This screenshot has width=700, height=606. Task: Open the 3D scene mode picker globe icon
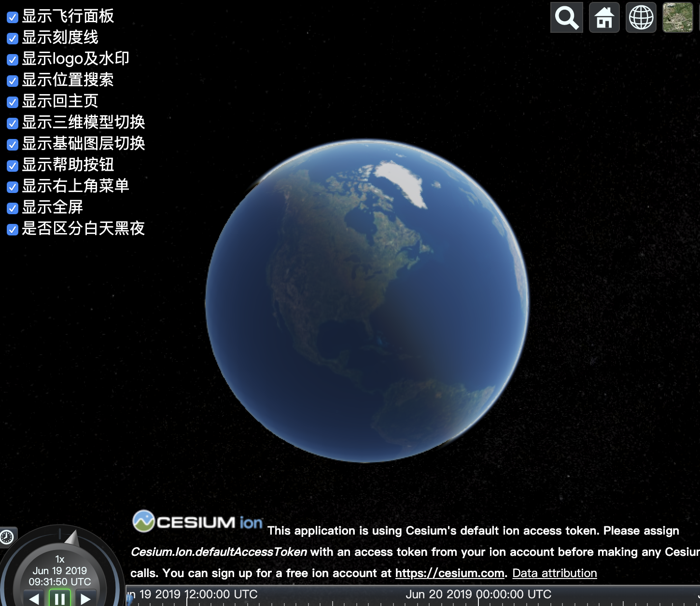pyautogui.click(x=641, y=17)
